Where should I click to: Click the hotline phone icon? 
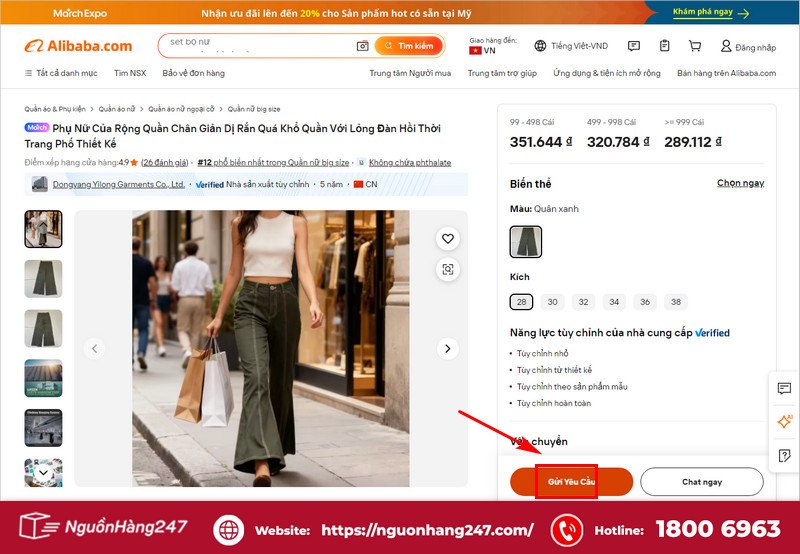pos(567,530)
